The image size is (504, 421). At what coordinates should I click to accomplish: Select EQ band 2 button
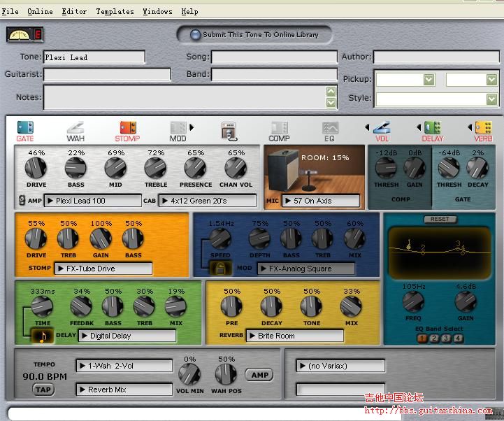point(433,338)
